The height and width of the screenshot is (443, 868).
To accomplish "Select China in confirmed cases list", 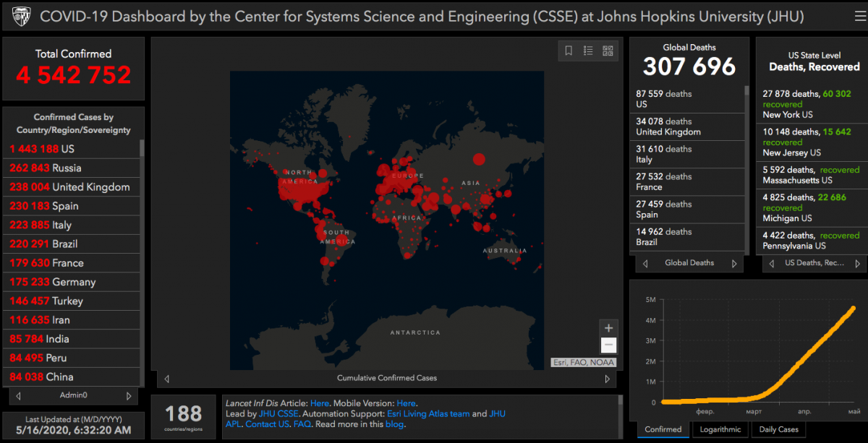I will 71,377.
